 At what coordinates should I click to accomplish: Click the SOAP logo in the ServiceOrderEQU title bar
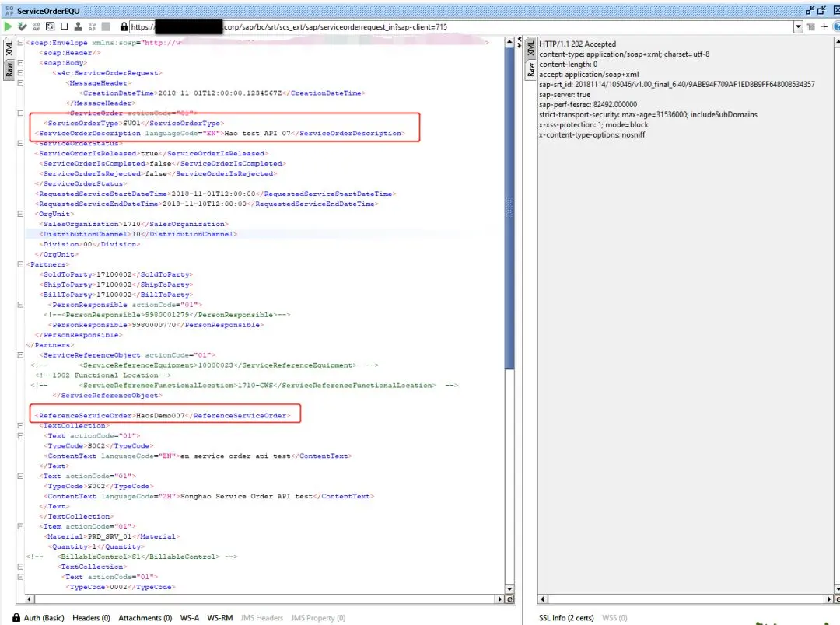click(x=9, y=11)
